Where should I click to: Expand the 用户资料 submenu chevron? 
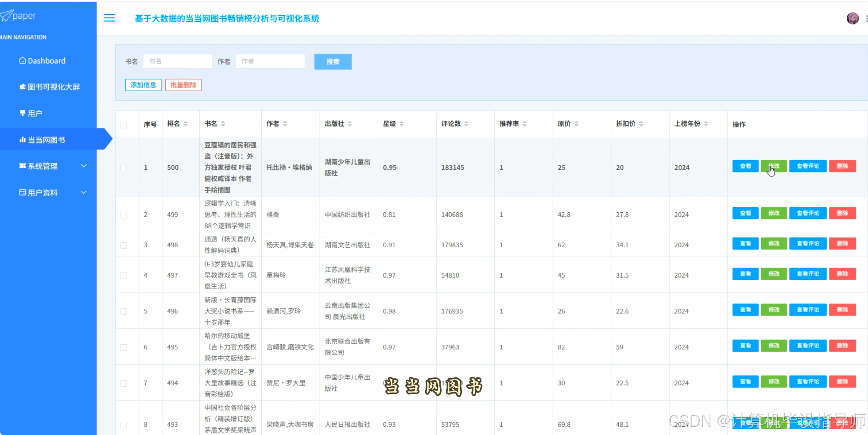pyautogui.click(x=84, y=192)
